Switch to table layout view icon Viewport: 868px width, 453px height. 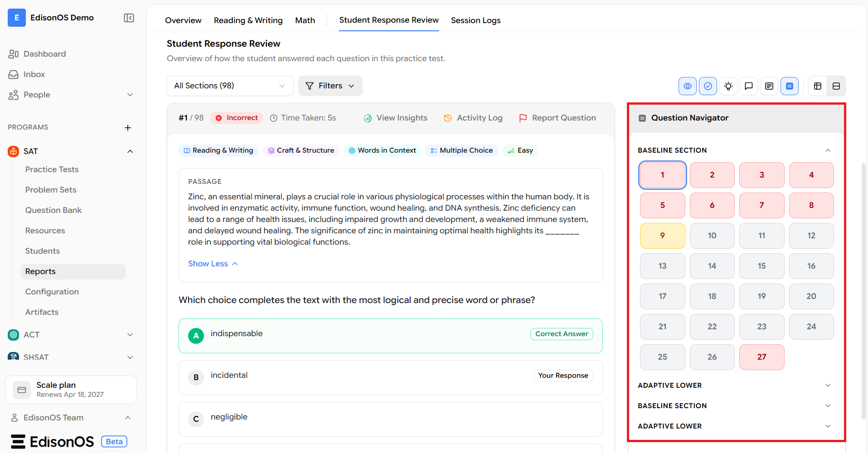pos(818,86)
